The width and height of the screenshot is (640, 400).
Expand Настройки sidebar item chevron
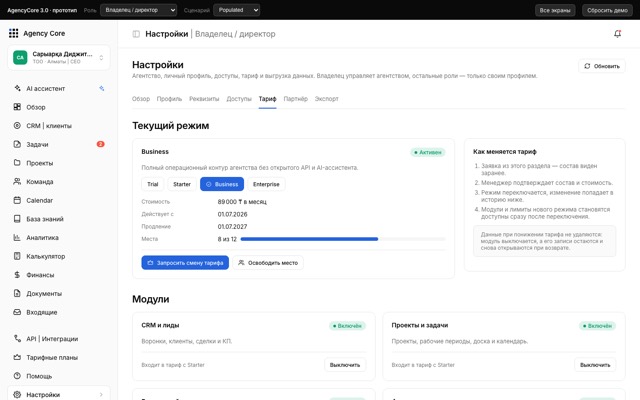pyautogui.click(x=101, y=394)
